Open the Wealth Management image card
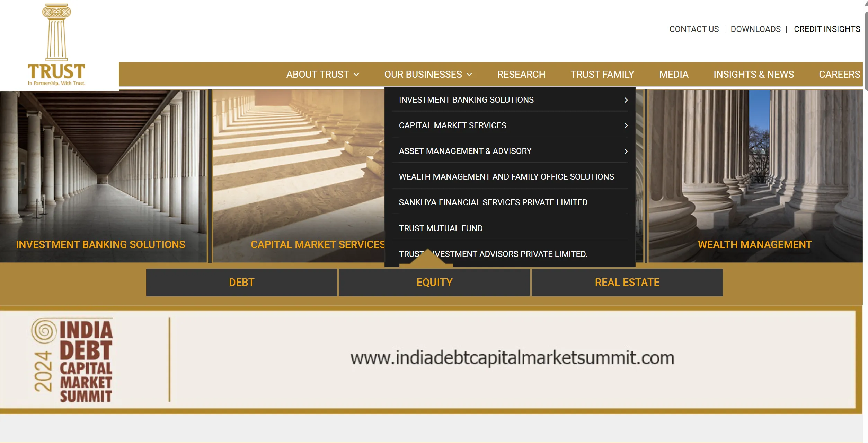This screenshot has width=868, height=443. [755, 176]
